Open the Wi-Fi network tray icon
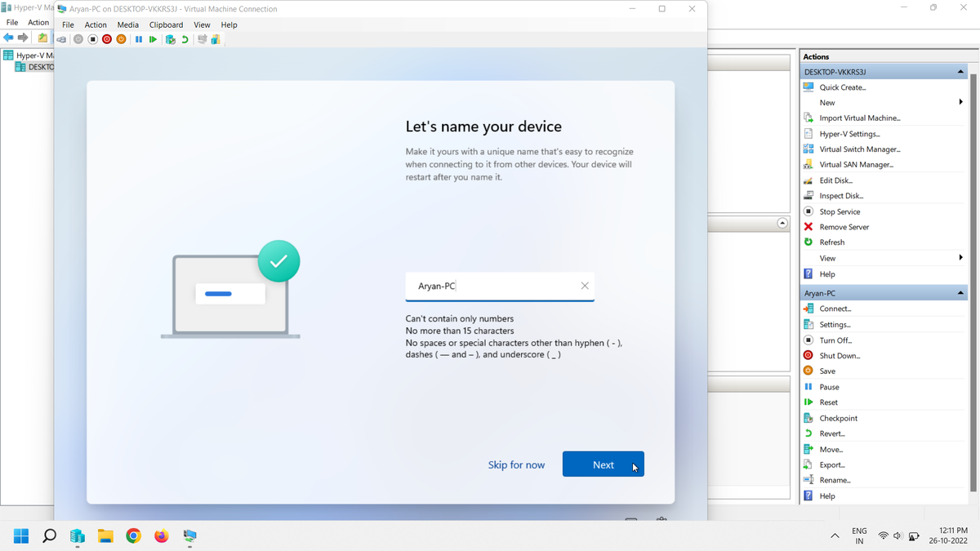Viewport: 980px width, 551px height. tap(883, 535)
